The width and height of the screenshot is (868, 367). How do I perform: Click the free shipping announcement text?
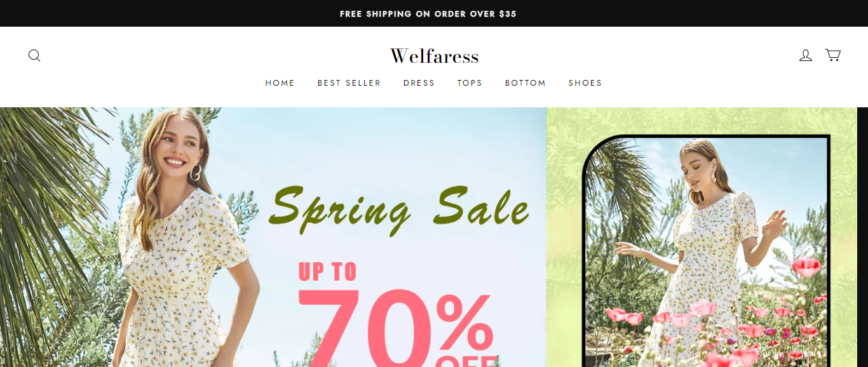[x=428, y=14]
